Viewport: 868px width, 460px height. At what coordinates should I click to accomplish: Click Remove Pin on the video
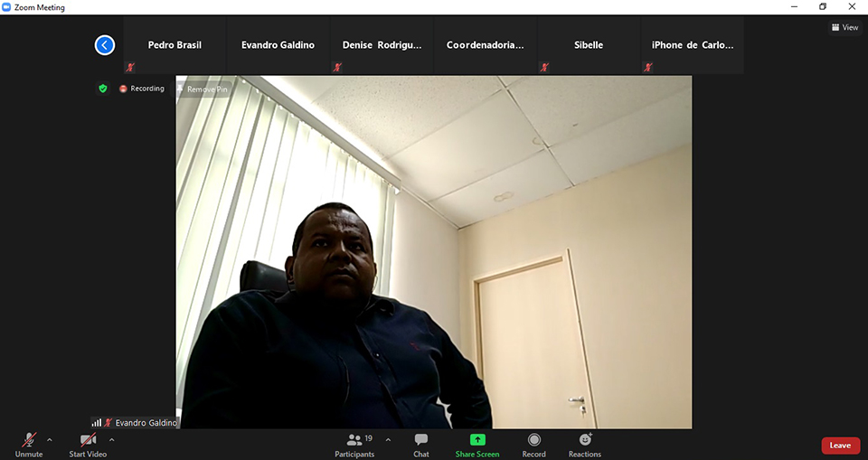point(203,89)
